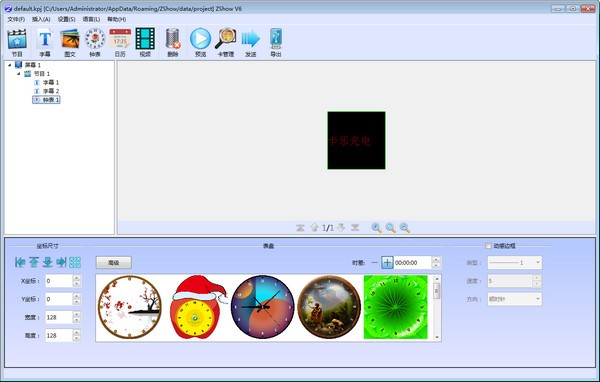
Task: Insert a 字幕 subtitle item
Action: pos(45,42)
